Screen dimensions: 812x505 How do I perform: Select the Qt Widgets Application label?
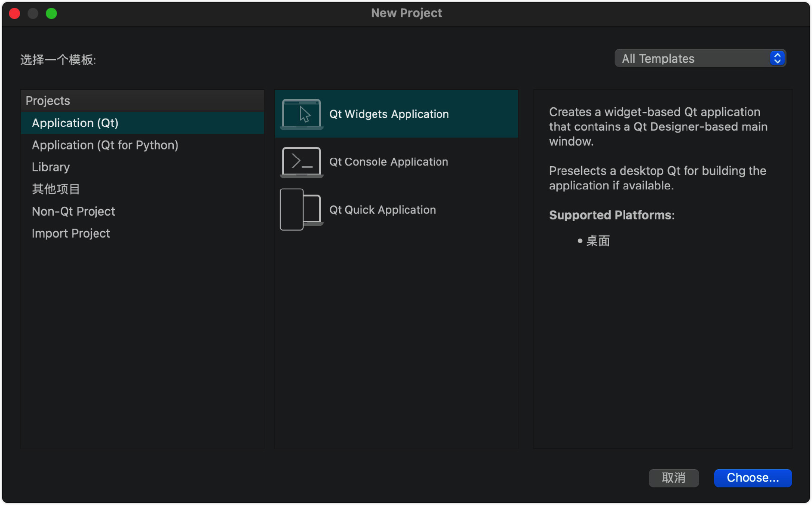point(389,114)
